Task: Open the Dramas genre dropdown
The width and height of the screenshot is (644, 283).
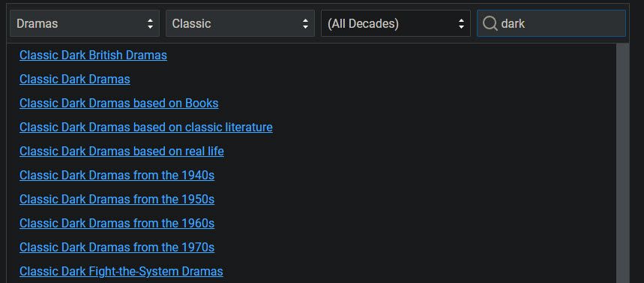Action: (x=85, y=23)
